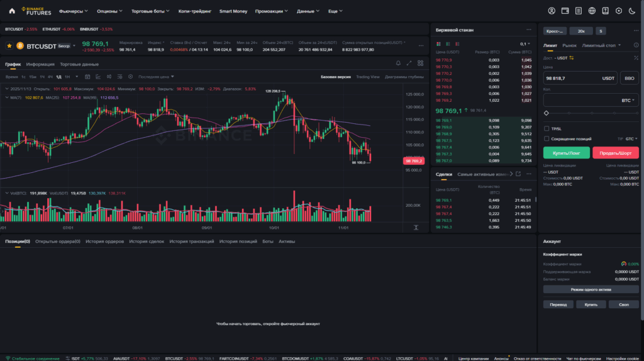Switch chart to Trading View mode
The image size is (644, 361).
367,77
